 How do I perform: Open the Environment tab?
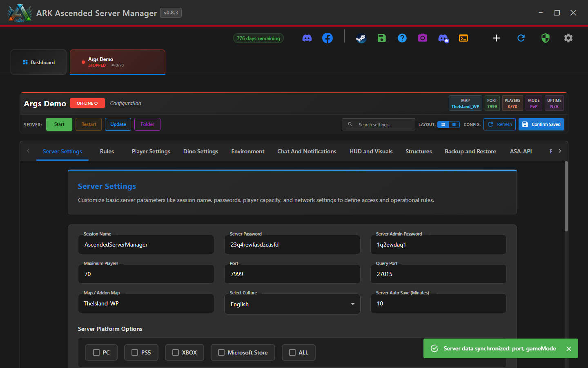click(x=248, y=151)
